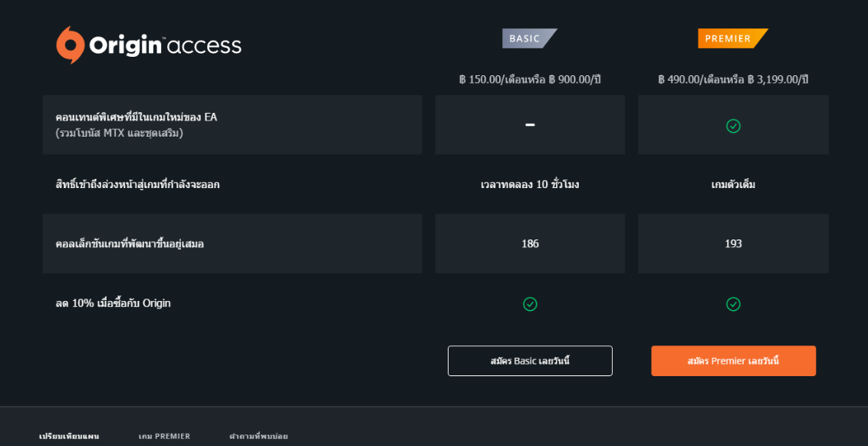Click the ลด 10% เมื่อซื้อกับ Origin row label
Viewport: 868px width, 446px height.
click(x=113, y=303)
